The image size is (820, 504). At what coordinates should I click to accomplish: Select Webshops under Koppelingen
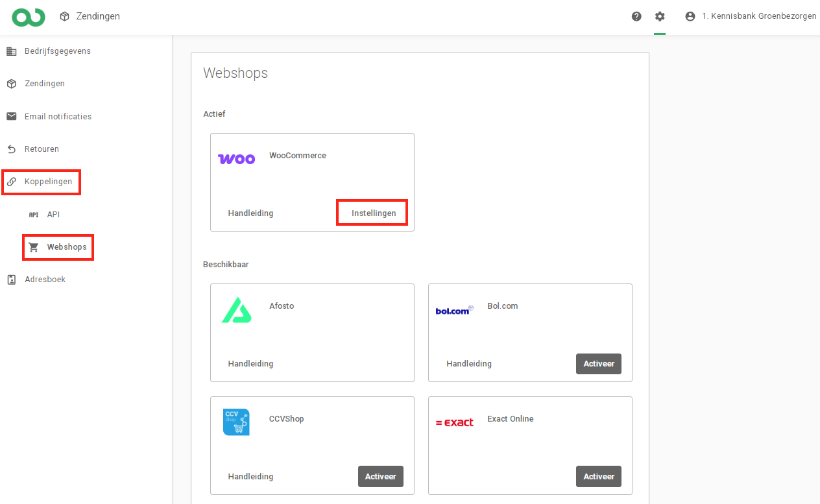click(66, 247)
